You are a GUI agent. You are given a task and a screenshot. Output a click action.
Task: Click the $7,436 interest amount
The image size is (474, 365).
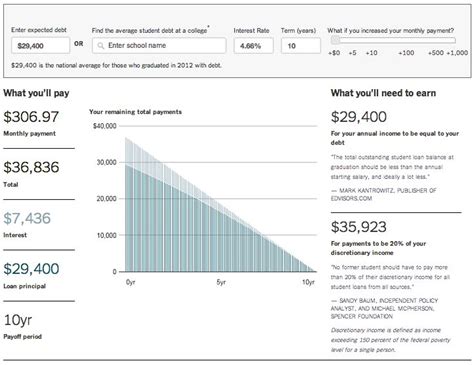click(x=27, y=218)
